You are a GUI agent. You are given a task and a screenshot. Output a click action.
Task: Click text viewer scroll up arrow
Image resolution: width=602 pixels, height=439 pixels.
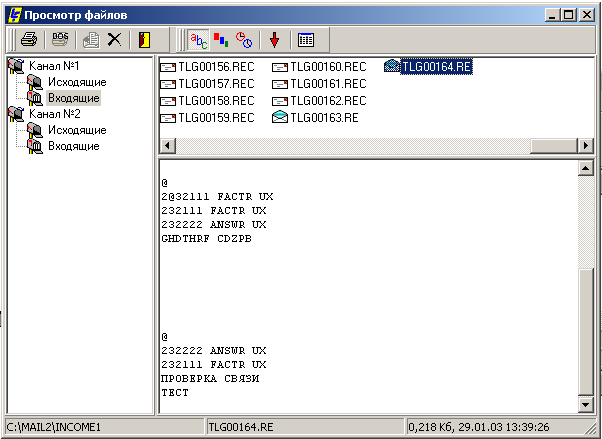(586, 168)
